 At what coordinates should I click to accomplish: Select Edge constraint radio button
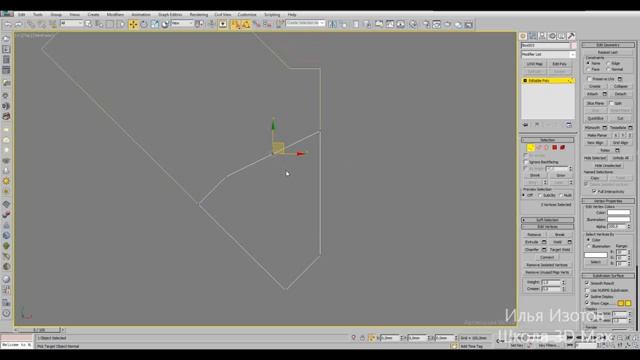click(609, 63)
